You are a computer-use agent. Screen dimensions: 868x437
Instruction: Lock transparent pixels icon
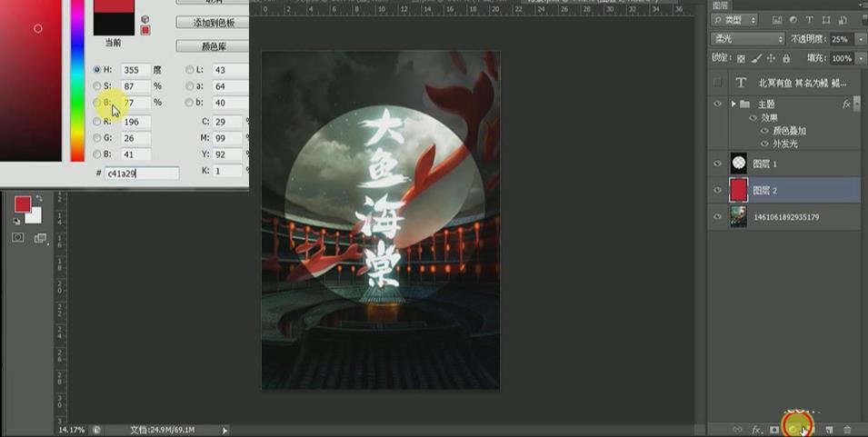pyautogui.click(x=741, y=58)
